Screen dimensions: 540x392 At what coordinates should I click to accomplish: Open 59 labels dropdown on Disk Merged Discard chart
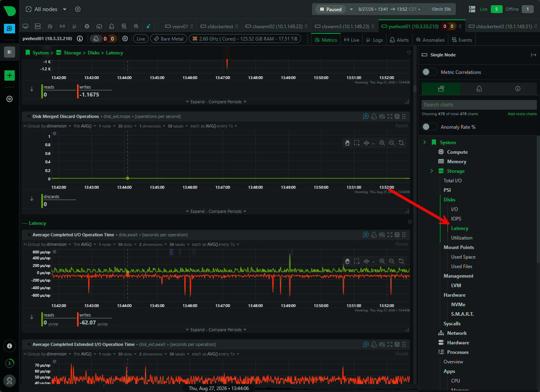coord(178,126)
